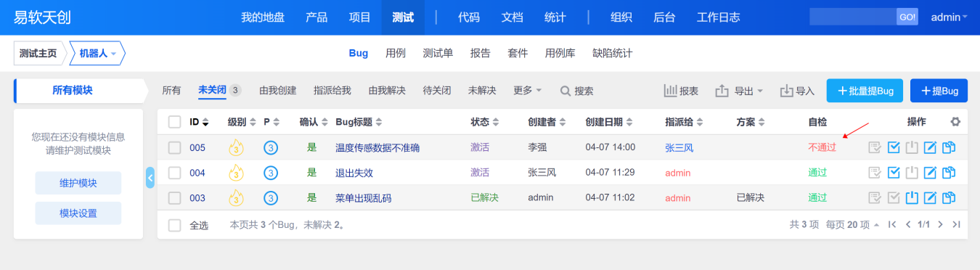Open the 导出 export dropdown
980x270 pixels.
(739, 91)
